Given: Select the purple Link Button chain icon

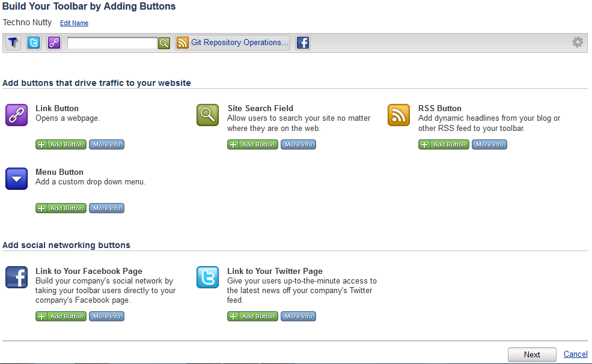Looking at the screenshot, I should (x=16, y=115).
